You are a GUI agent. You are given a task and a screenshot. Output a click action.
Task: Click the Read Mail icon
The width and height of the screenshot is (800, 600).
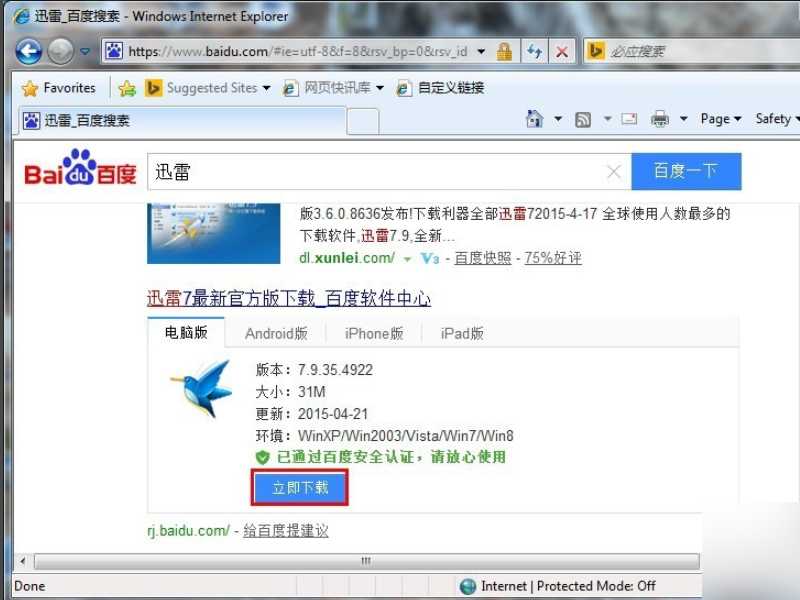click(629, 119)
